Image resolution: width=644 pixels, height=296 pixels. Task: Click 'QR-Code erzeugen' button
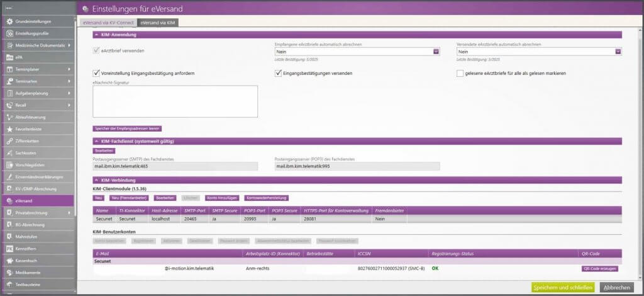(x=599, y=268)
